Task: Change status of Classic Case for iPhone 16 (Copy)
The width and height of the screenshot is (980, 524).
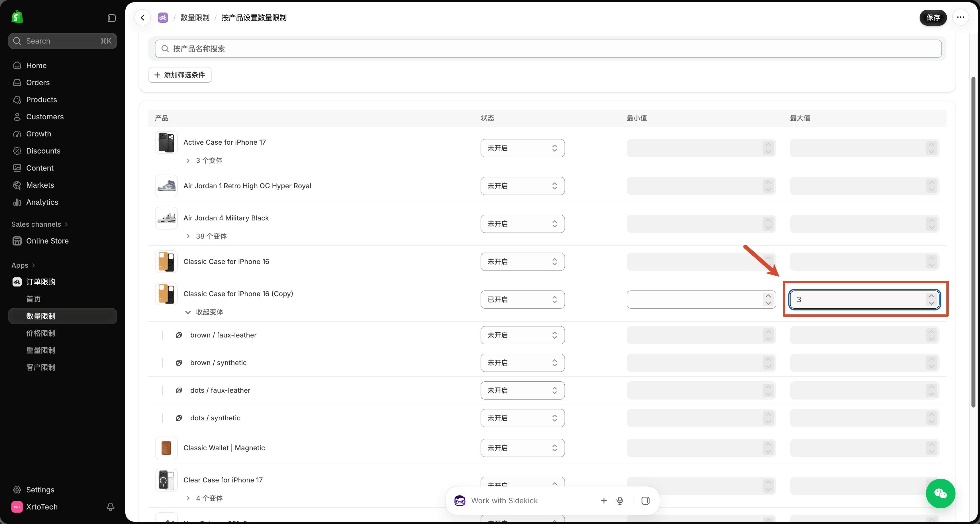Action: 522,300
